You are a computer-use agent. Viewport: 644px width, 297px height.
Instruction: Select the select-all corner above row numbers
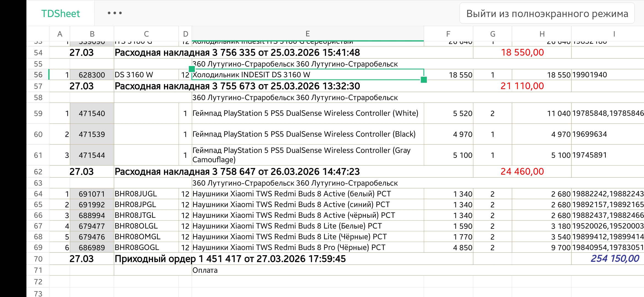click(x=38, y=34)
